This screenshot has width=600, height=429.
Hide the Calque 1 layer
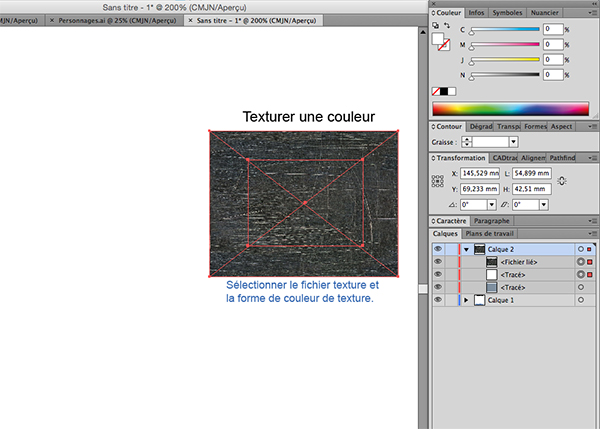pyautogui.click(x=438, y=299)
